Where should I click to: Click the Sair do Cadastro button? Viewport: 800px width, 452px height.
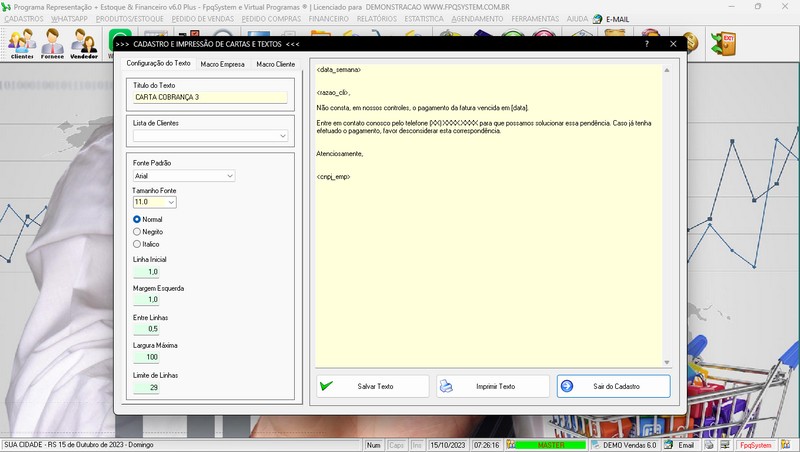(x=613, y=386)
